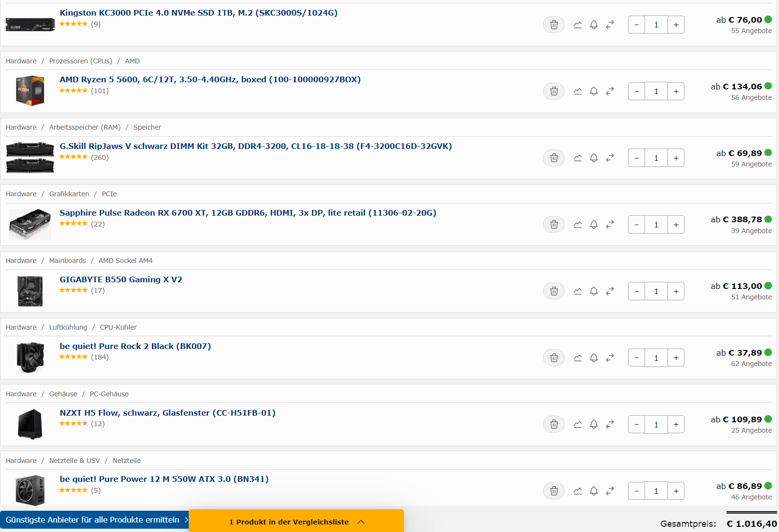The image size is (779, 532).
Task: Open GIGABYTE B550 Gaming X V2 link
Action: pos(121,279)
